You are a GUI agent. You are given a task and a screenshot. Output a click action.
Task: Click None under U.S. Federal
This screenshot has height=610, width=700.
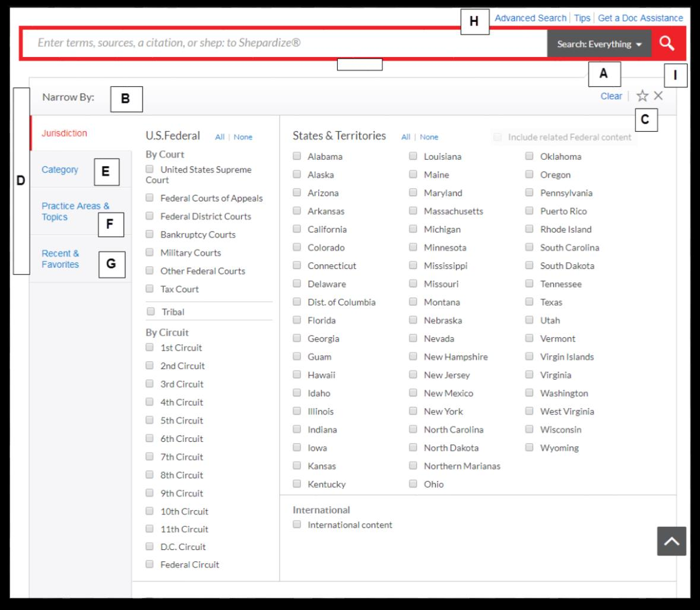pos(243,137)
